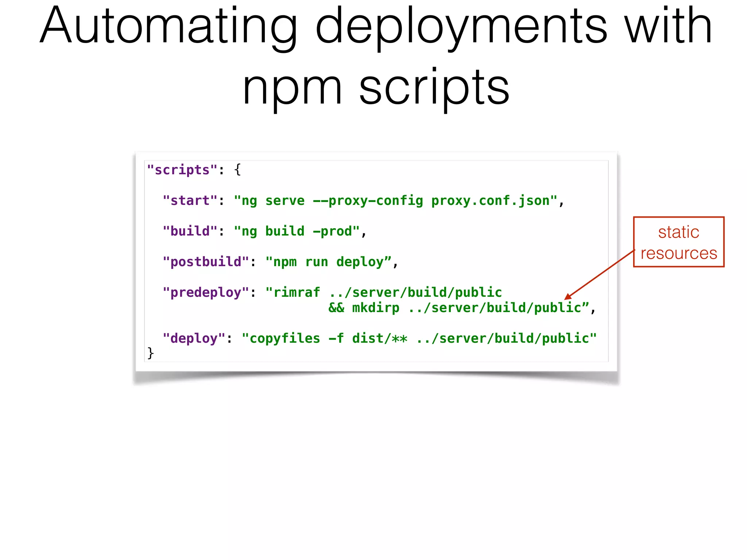This screenshot has width=747, height=560.
Task: Click the slide title heading
Action: click(x=376, y=27)
